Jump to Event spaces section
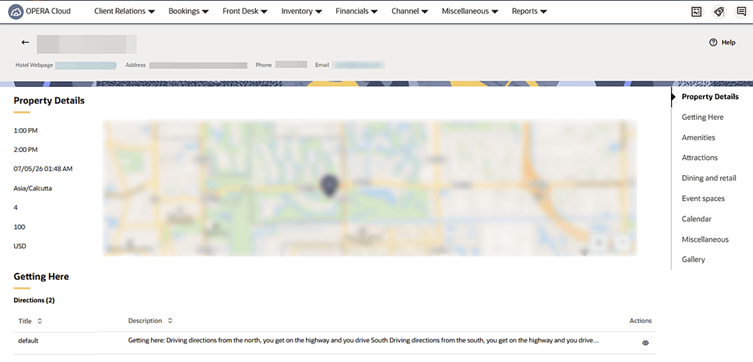 coord(703,198)
